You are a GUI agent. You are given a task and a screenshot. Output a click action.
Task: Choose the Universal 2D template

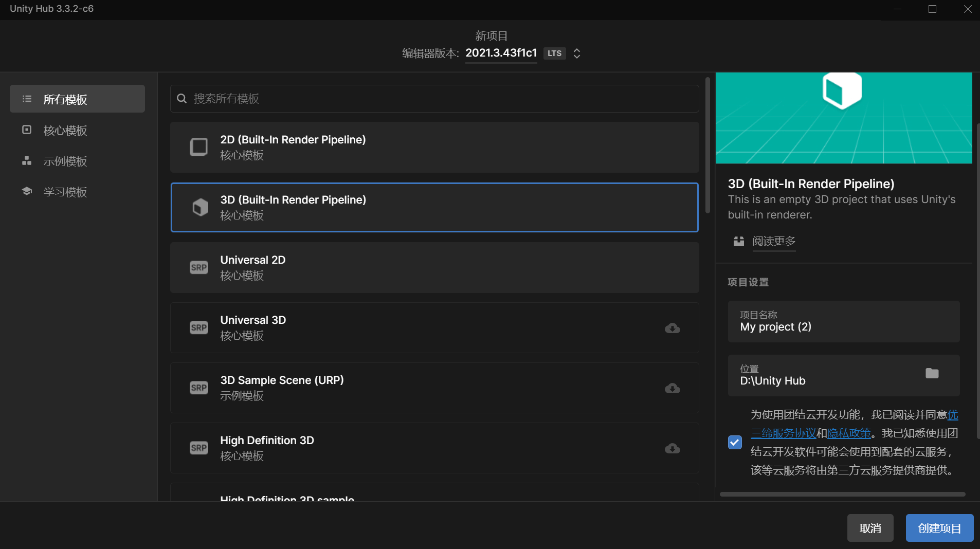(x=434, y=267)
